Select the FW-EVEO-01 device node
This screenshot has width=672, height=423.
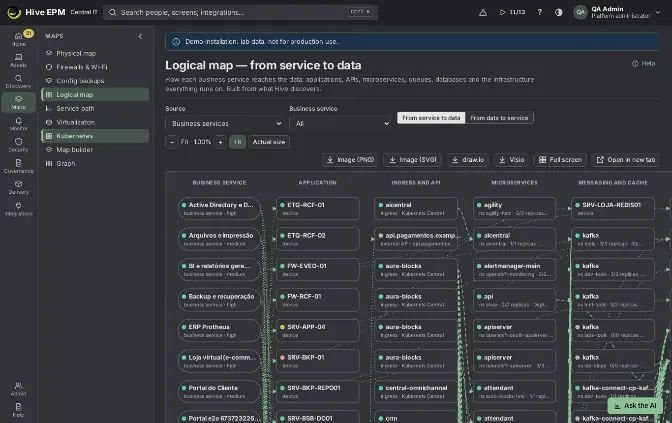[318, 270]
